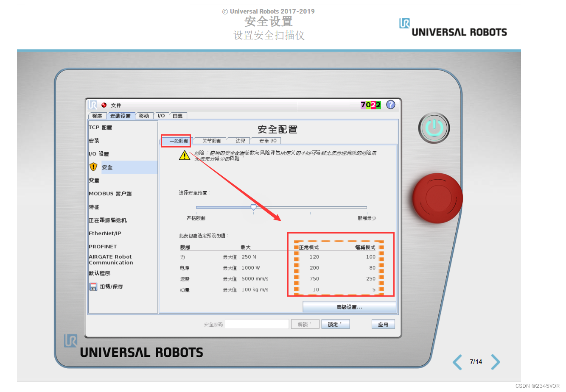Click the UR logo at the pendant bottom-left
The height and width of the screenshot is (392, 566).
[70, 341]
